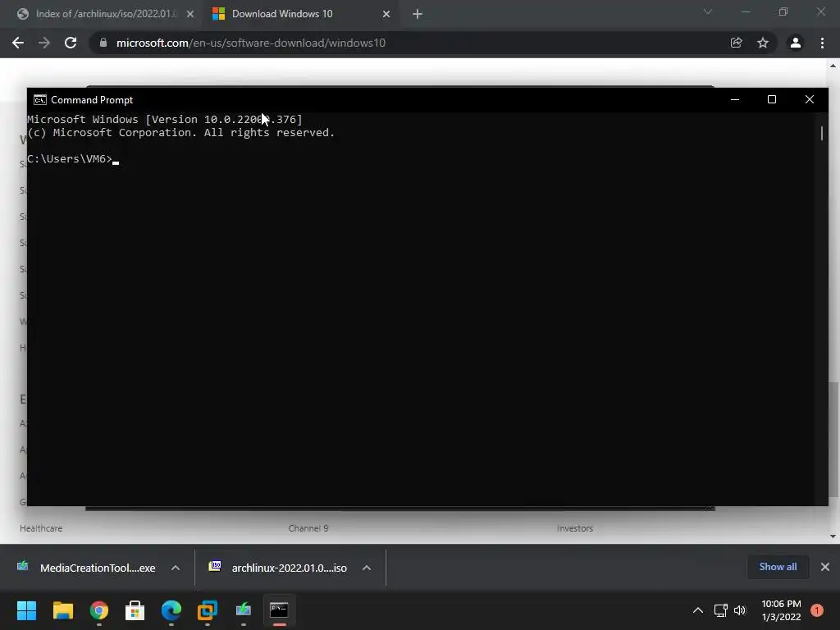Open the Investors footer link
840x630 pixels.
[575, 528]
